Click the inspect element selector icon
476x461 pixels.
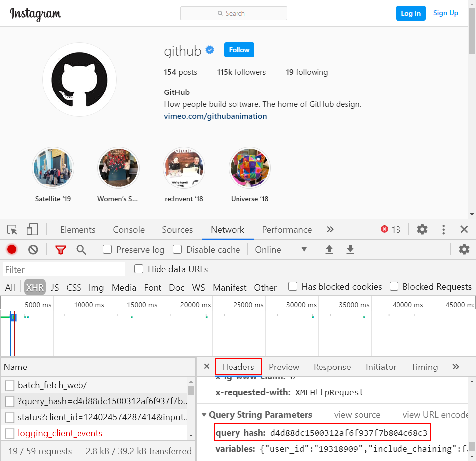(12, 229)
